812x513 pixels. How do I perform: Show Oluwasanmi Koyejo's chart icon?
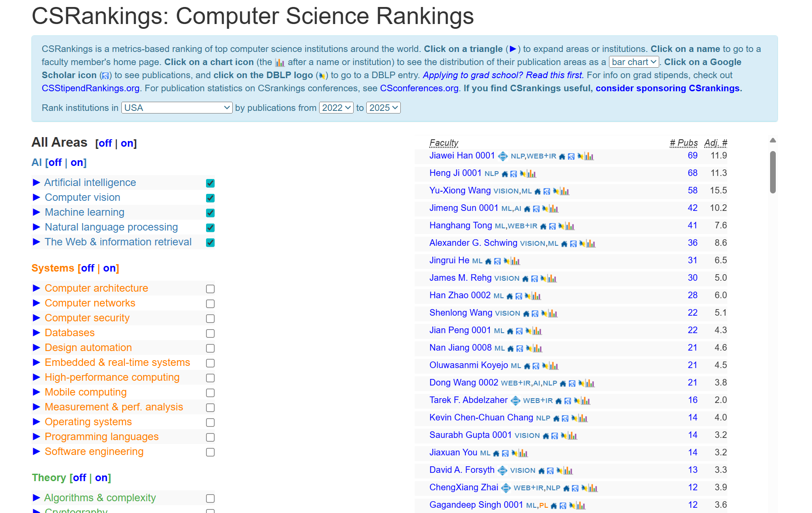[554, 366]
